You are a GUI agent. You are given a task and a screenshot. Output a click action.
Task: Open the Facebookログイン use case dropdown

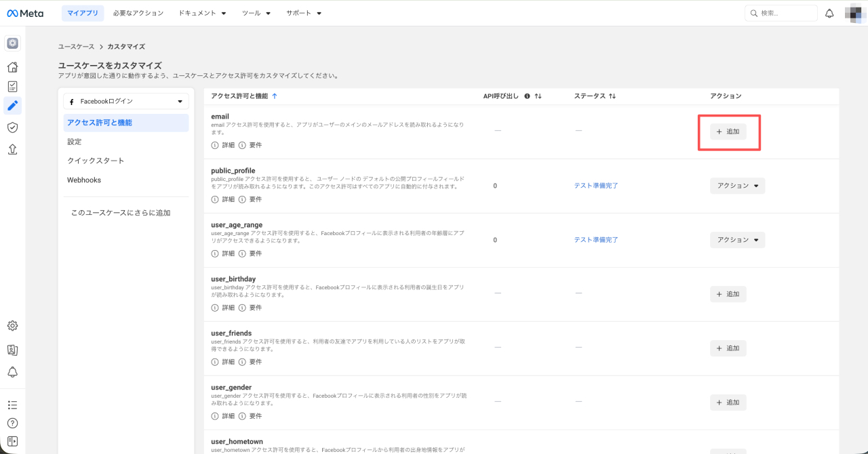(x=126, y=102)
